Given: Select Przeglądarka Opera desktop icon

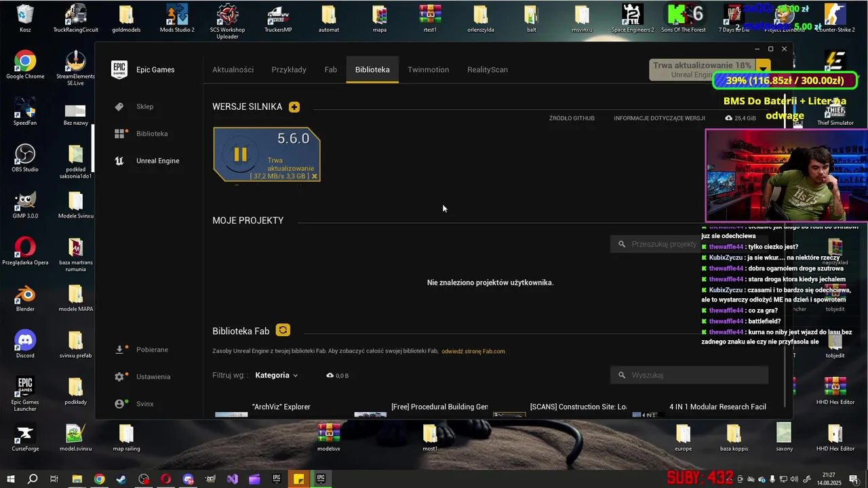Looking at the screenshot, I should [25, 251].
